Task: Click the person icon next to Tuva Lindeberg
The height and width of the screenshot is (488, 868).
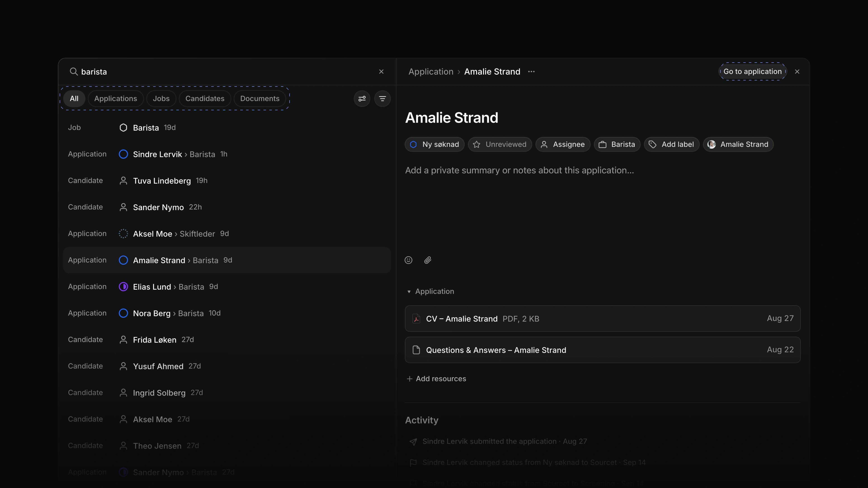Action: click(123, 181)
